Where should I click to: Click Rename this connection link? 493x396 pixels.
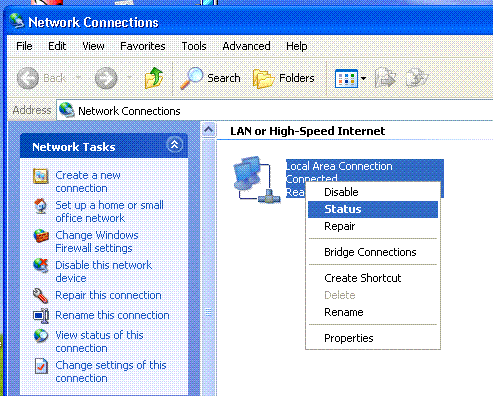pyautogui.click(x=112, y=315)
